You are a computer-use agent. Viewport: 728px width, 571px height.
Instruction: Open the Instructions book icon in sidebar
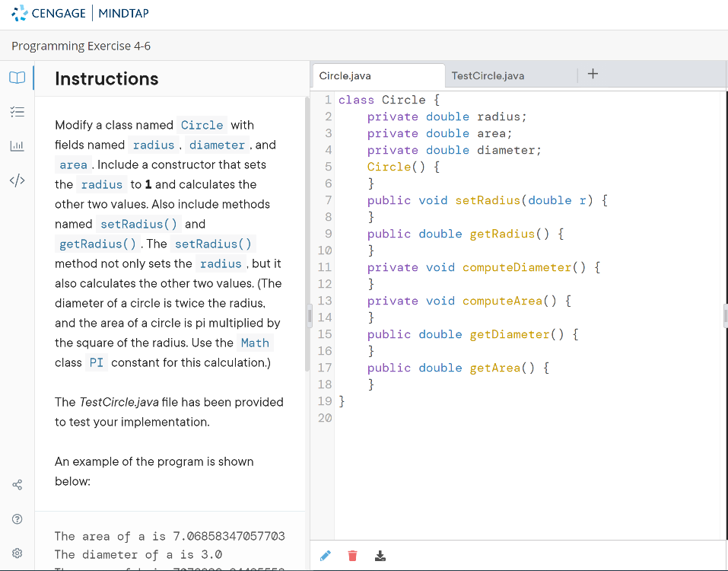(x=17, y=78)
